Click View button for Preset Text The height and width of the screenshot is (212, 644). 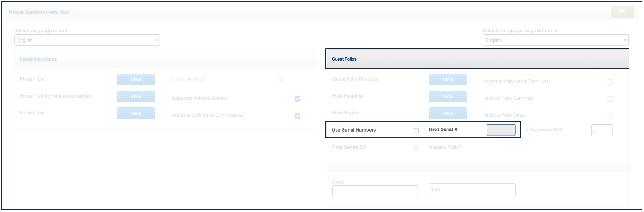135,80
